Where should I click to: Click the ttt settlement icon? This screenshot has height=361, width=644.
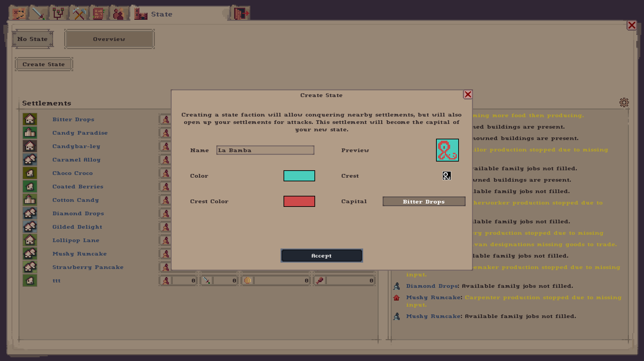(30, 280)
